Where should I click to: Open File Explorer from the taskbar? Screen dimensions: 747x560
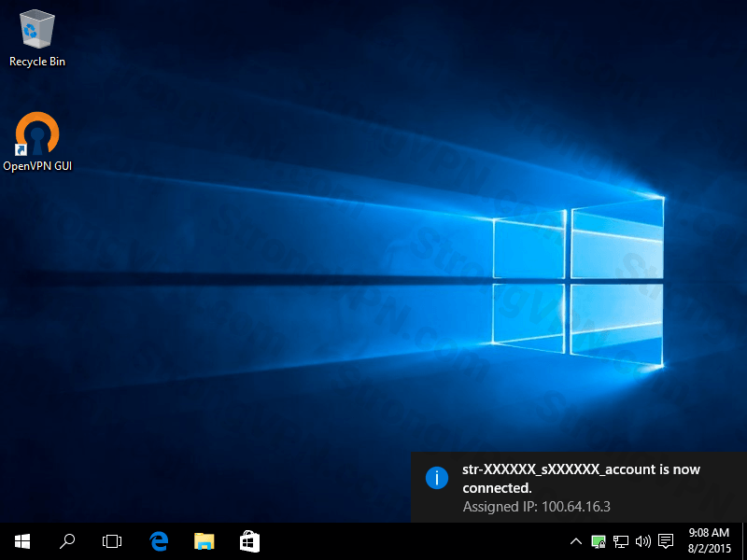(203, 541)
